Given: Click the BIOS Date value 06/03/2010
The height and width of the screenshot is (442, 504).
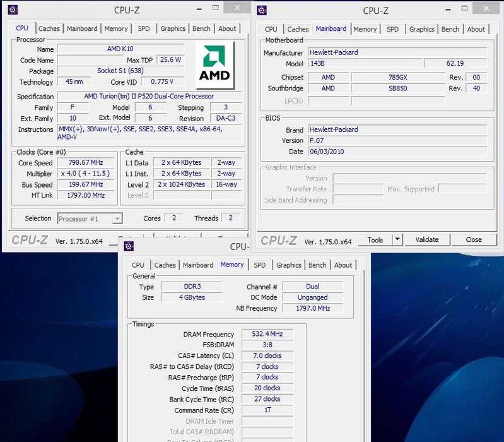Looking at the screenshot, I should (397, 152).
